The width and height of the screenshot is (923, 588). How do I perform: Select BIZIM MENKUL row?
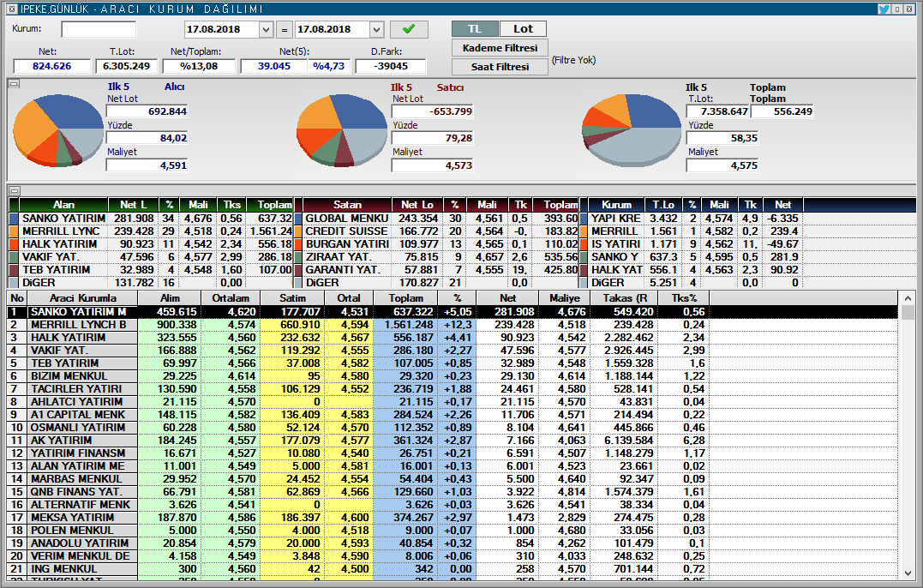coord(453,376)
